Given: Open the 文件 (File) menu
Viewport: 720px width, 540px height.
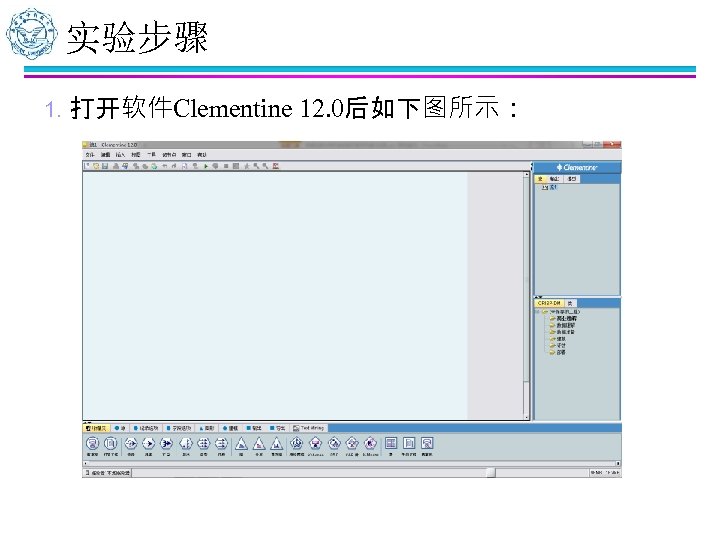Looking at the screenshot, I should 90,155.
